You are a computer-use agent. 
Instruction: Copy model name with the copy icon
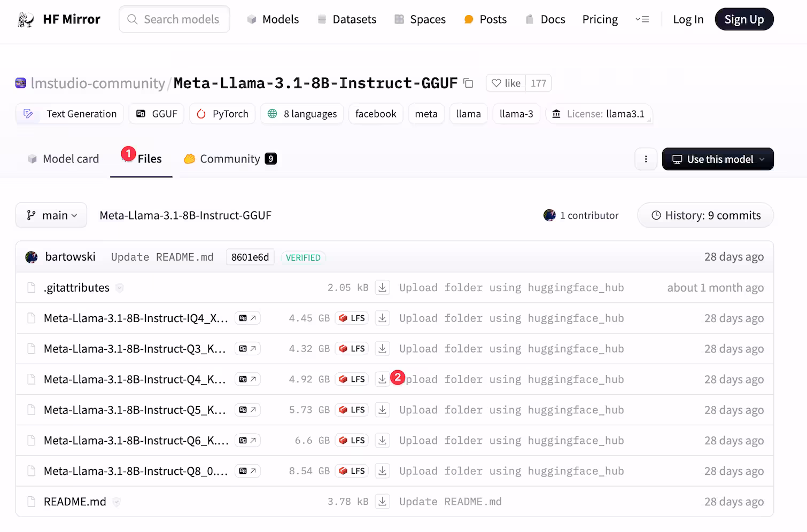coord(468,83)
